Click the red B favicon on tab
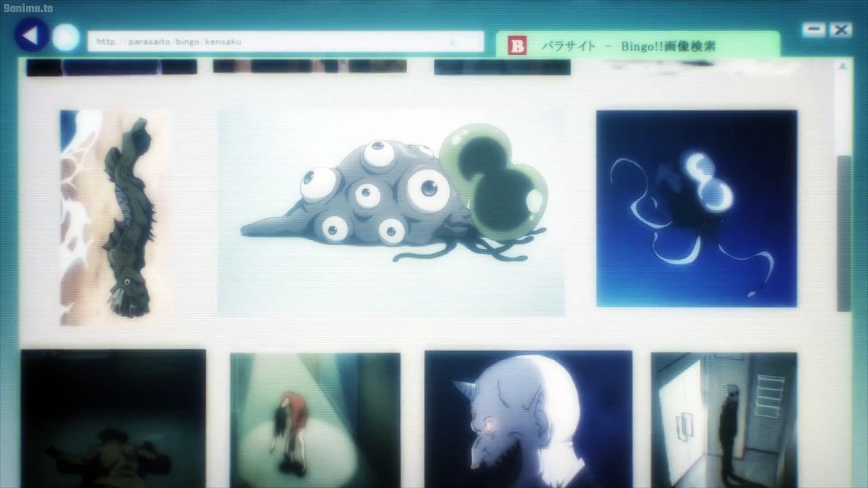 coord(517,46)
